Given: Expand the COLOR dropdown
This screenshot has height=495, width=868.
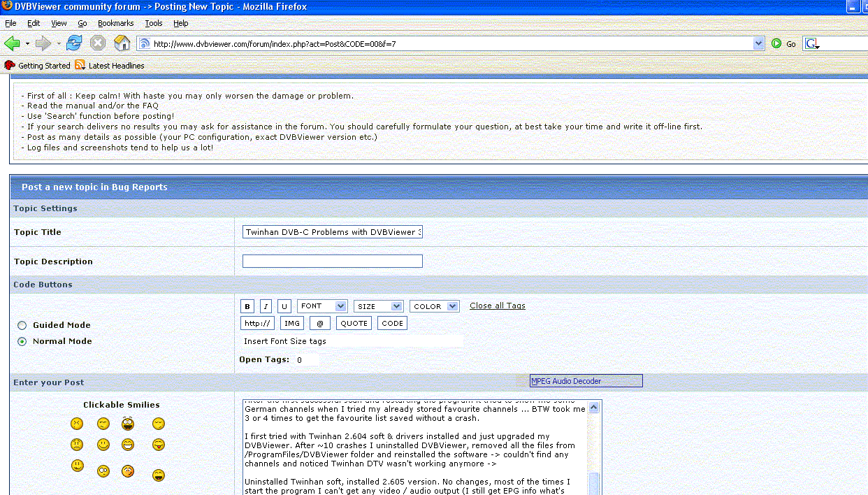Looking at the screenshot, I should (x=434, y=306).
